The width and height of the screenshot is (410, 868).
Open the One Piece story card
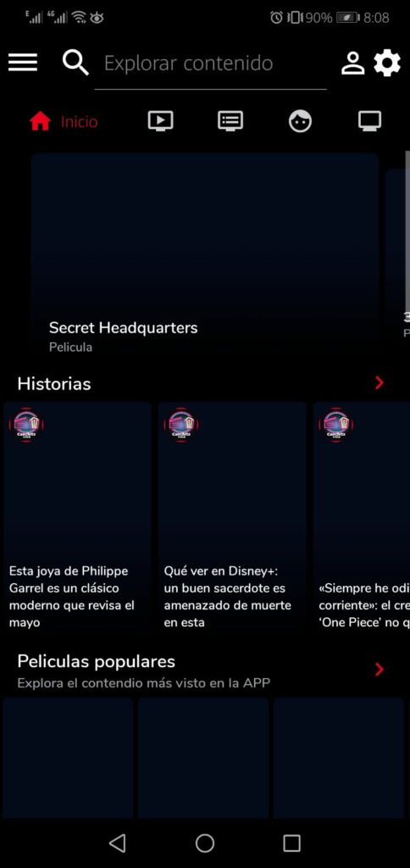[x=362, y=517]
